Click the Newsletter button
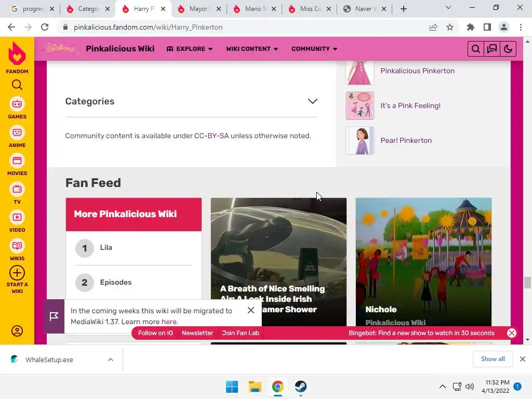Screen dimensions: 532x399 click(197, 333)
